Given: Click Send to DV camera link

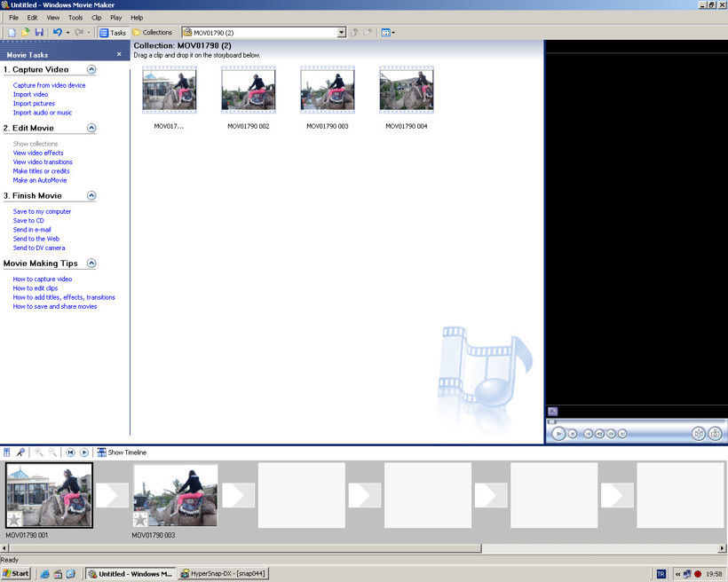Looking at the screenshot, I should pos(39,248).
